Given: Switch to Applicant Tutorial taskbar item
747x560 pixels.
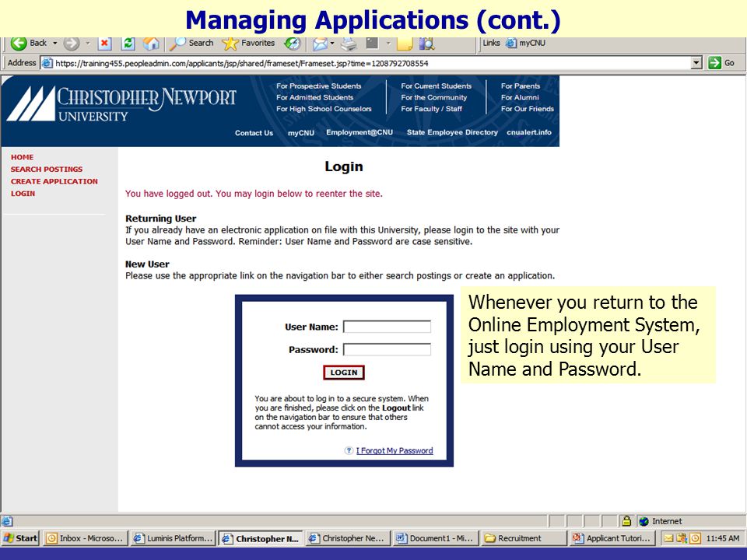Looking at the screenshot, I should 612,538.
